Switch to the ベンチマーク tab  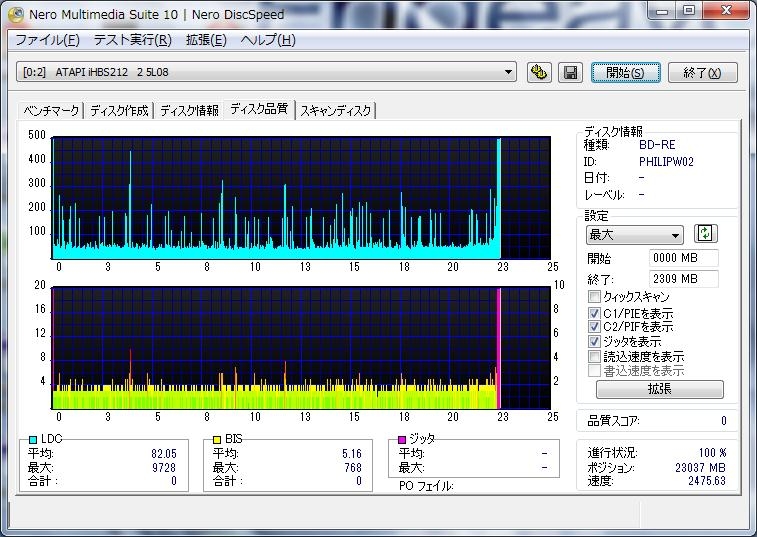click(51, 111)
